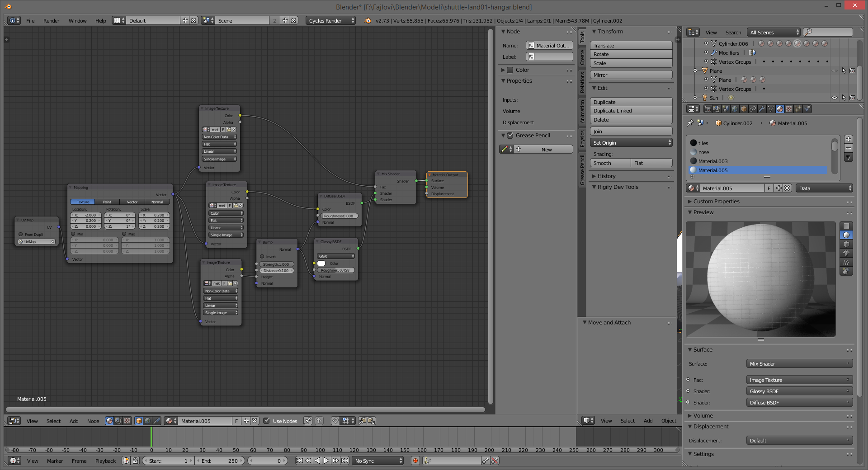
Task: Open the Modifiers wrench properties tab
Action: [762, 109]
